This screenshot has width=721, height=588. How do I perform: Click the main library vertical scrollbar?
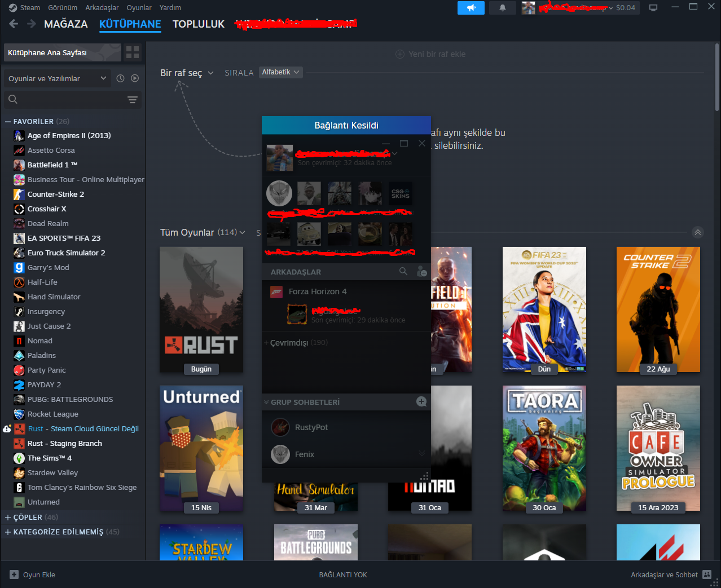pos(717,76)
